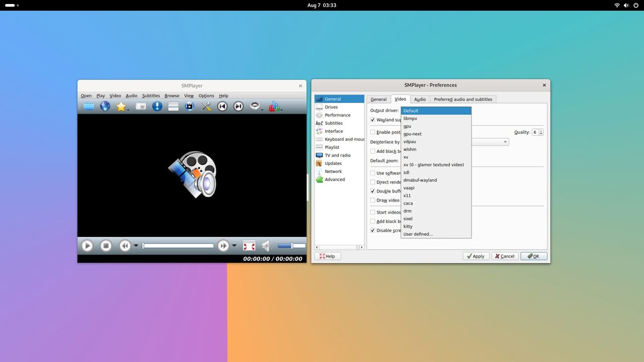Screen dimensions: 644x362
Task: Take a screenshot with the camera icon
Action: point(141,106)
